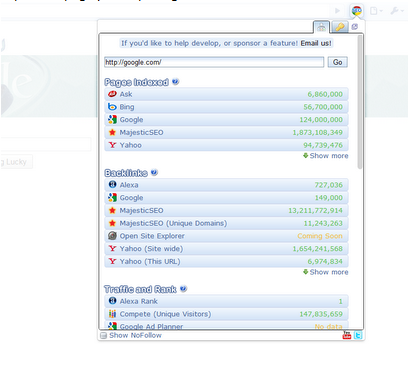The image size is (408, 366).
Task: Click MajesticSEO star icon in Pages Indexed
Action: 112,132
